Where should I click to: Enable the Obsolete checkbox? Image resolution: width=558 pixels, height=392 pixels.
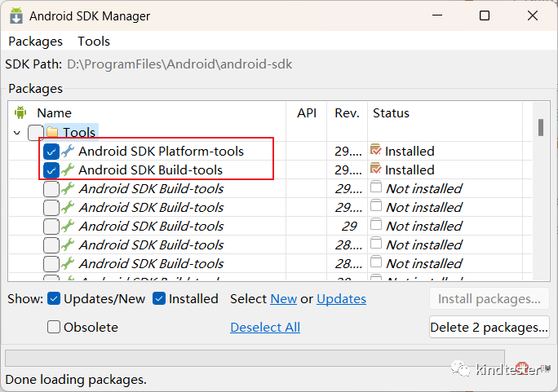point(54,327)
